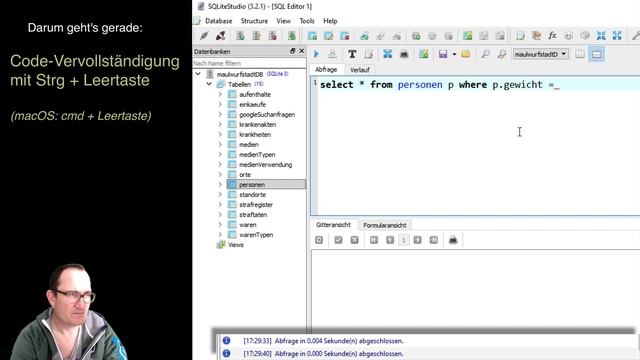
Task: Expand the strafregister table node
Action: pyautogui.click(x=220, y=204)
